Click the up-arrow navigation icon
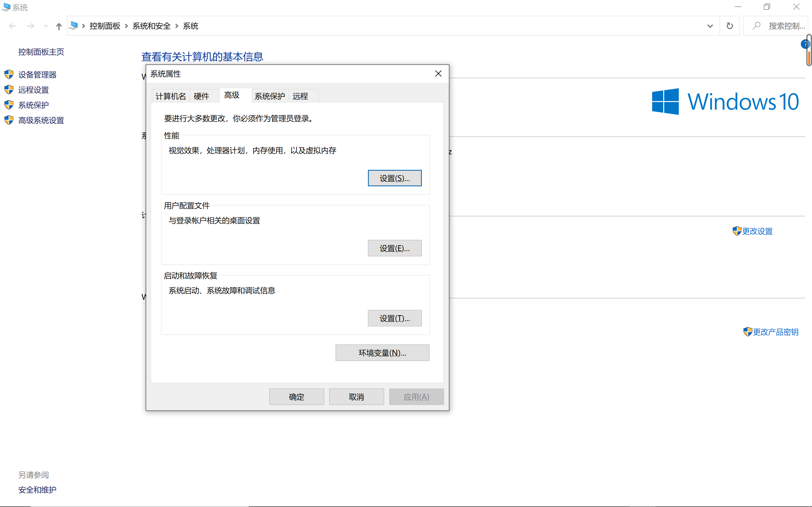The image size is (812, 507). [59, 26]
